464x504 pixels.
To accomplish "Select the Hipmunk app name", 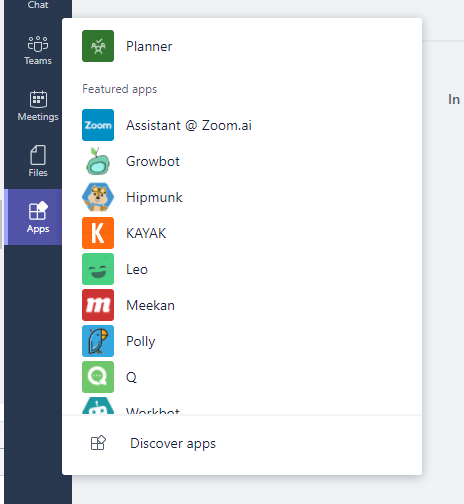I will 154,197.
